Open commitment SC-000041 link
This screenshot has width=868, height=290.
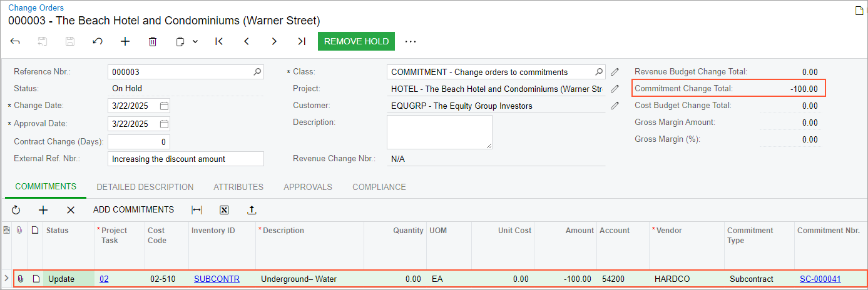pyautogui.click(x=820, y=279)
